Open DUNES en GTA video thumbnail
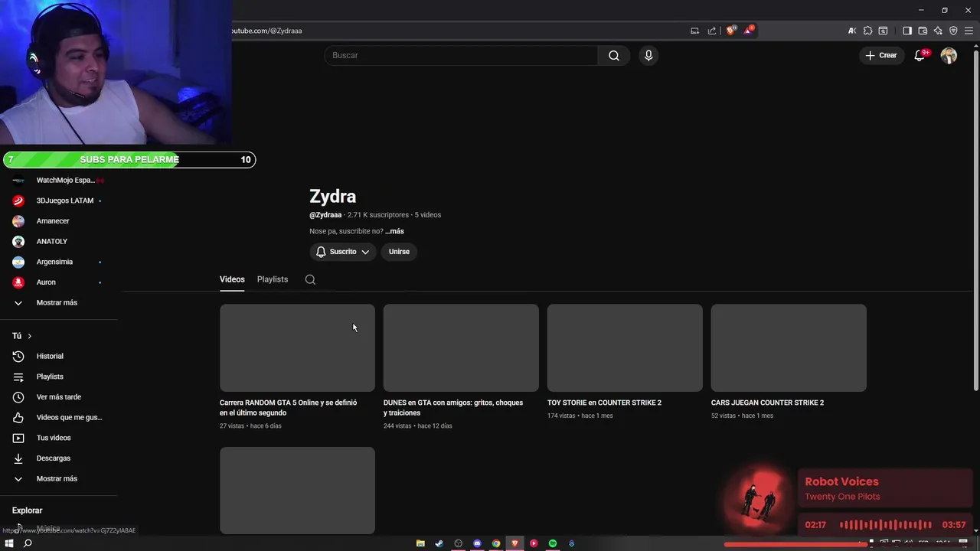Image resolution: width=980 pixels, height=551 pixels. [461, 348]
